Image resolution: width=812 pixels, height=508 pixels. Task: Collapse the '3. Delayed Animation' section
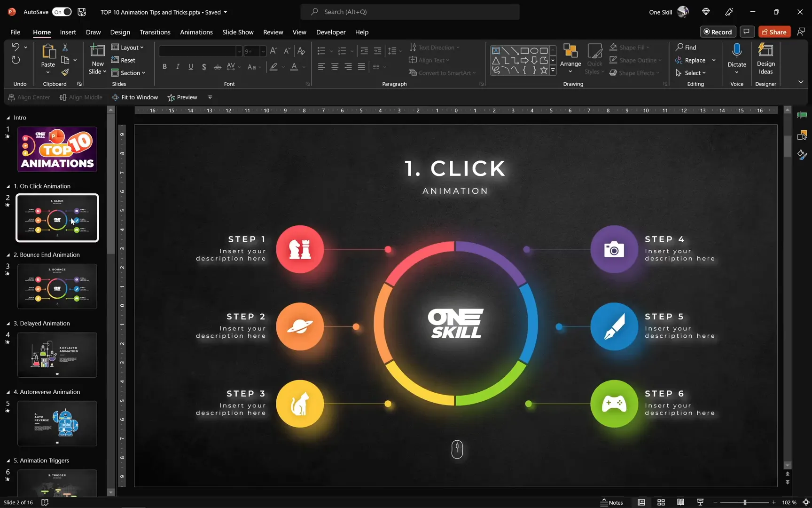[8, 323]
